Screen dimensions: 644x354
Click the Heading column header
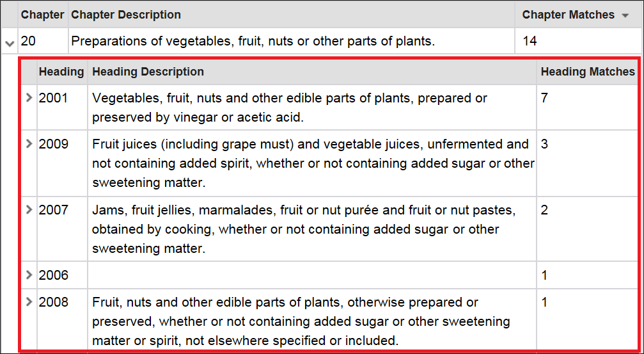[61, 72]
